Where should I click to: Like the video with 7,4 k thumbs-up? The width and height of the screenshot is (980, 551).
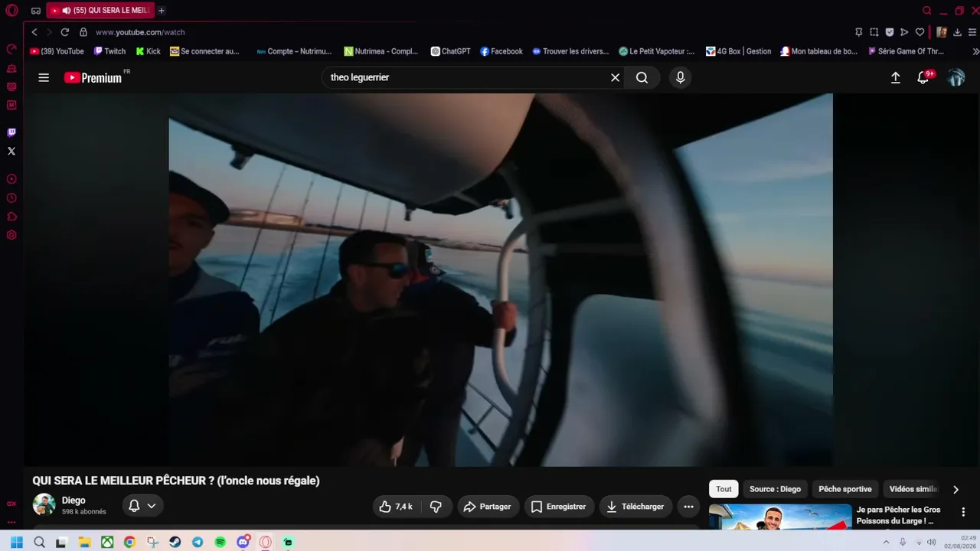396,507
